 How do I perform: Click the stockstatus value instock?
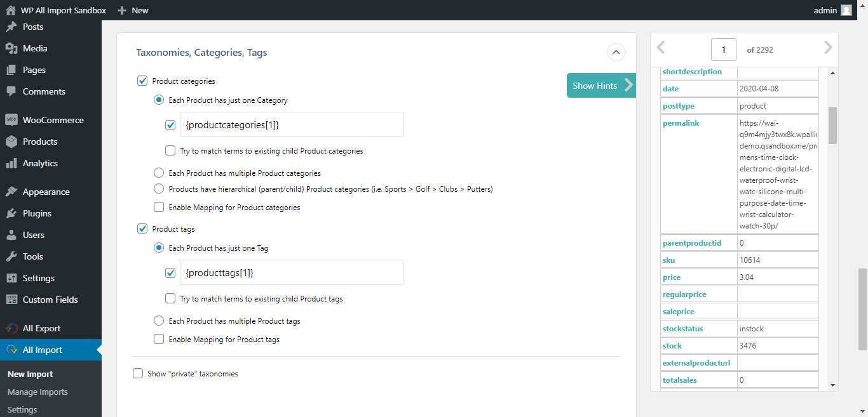(752, 329)
